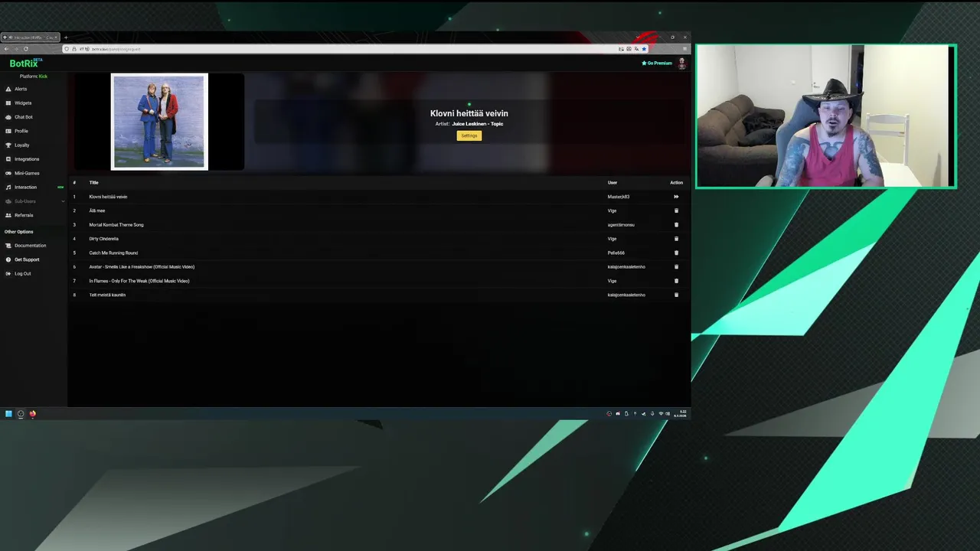Click Teit meistä kauniin title
This screenshot has height=551, width=980.
click(107, 295)
